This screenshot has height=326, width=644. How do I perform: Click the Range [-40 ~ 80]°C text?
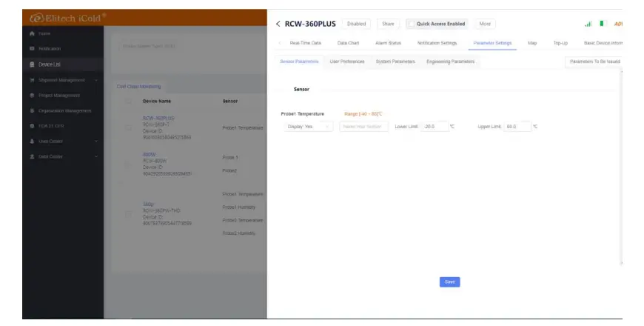click(x=363, y=114)
